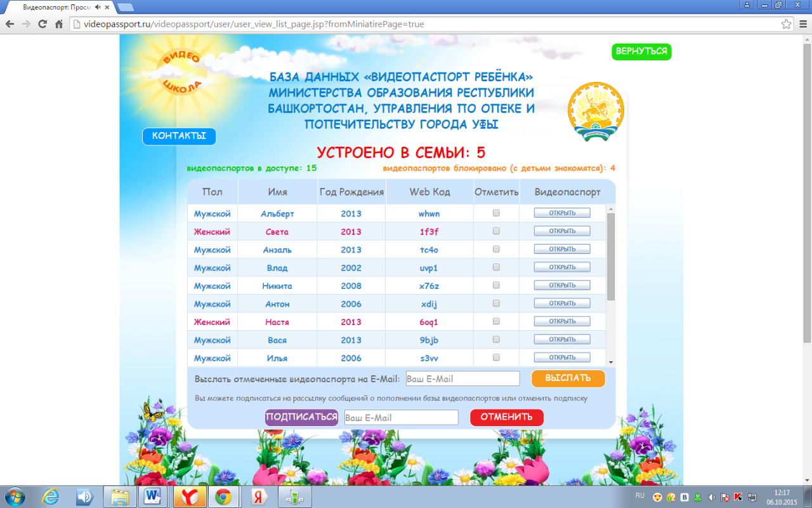Switch to Google Chrome on the taskbar
Image resolution: width=812 pixels, height=508 pixels.
pyautogui.click(x=223, y=497)
